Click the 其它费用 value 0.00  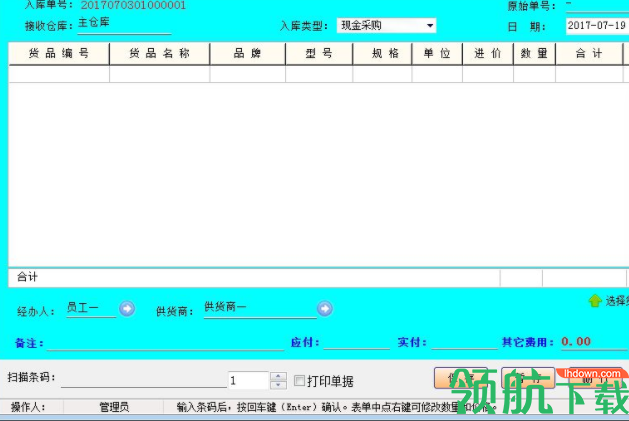coord(576,342)
